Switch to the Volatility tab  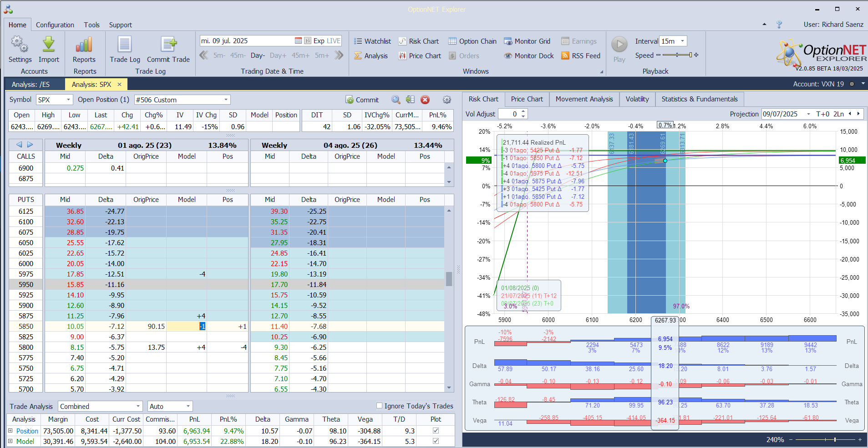coord(637,99)
